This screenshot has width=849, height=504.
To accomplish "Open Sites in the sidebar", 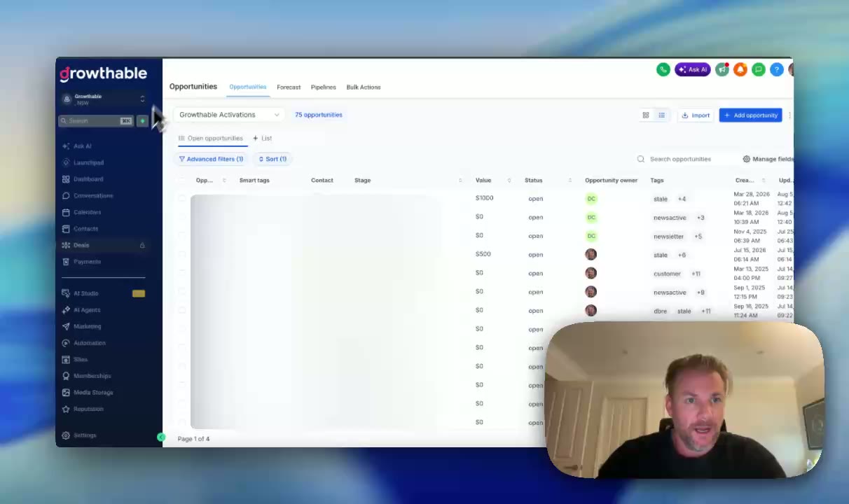I will tap(81, 359).
